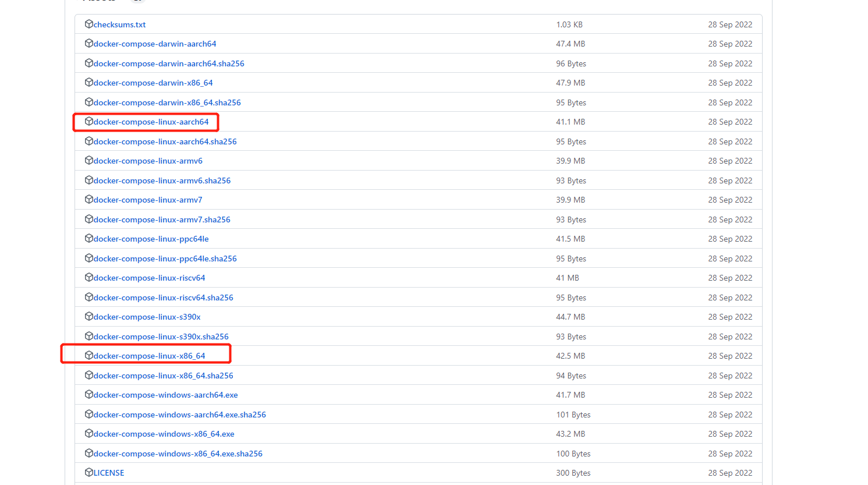Viewport: 868px width, 485px height.
Task: Click the 300 Bytes size value
Action: point(573,473)
